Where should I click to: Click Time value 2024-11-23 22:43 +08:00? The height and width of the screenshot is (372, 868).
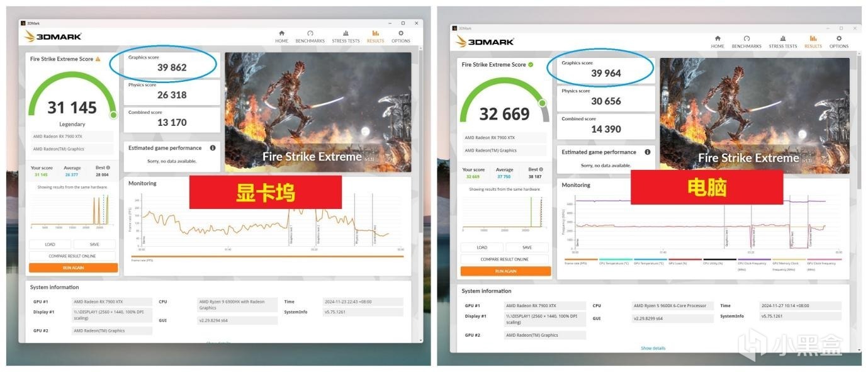click(362, 302)
